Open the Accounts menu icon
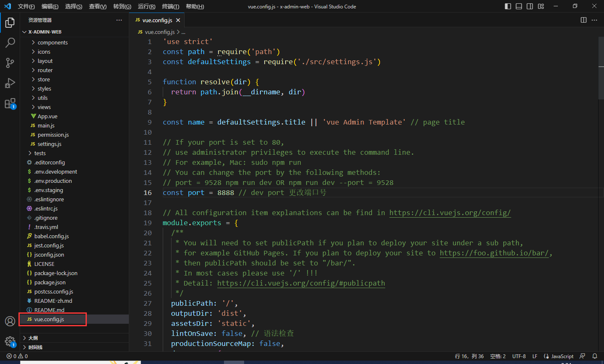Image resolution: width=604 pixels, height=364 pixels. click(x=10, y=321)
